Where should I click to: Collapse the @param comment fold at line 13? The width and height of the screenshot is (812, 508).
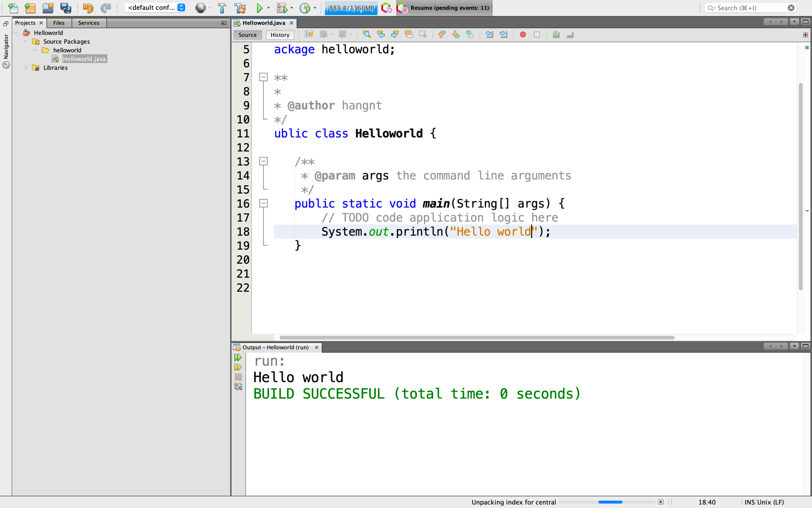point(263,162)
